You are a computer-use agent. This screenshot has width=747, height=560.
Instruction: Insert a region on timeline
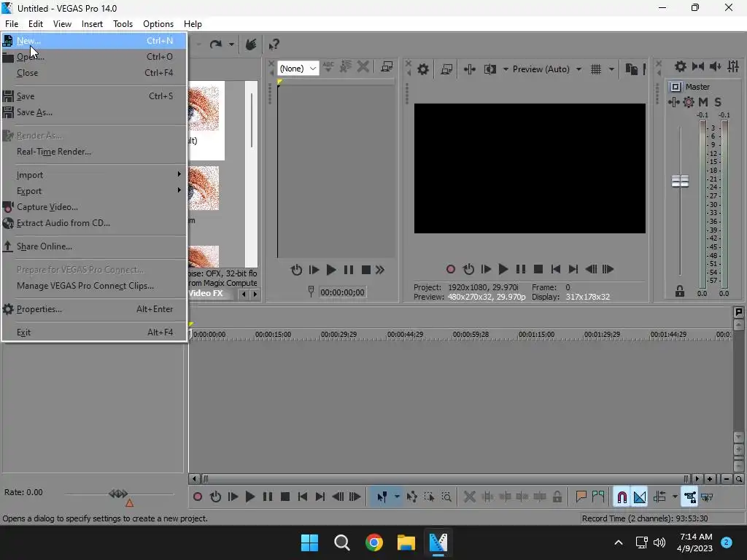[598, 497]
